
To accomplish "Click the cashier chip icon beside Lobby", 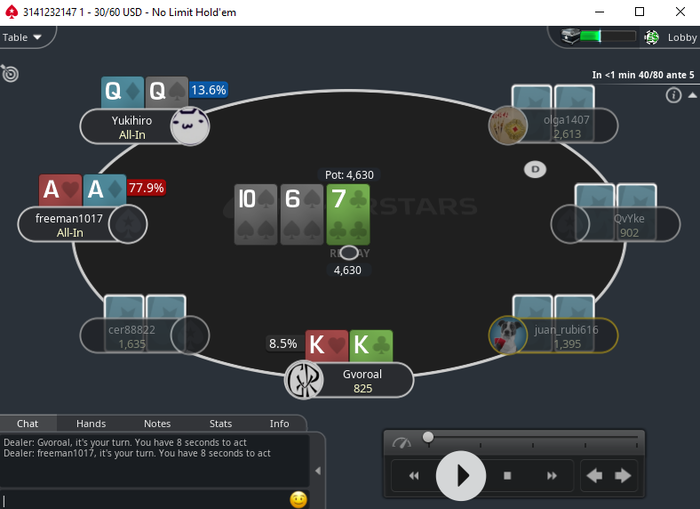I will [652, 38].
